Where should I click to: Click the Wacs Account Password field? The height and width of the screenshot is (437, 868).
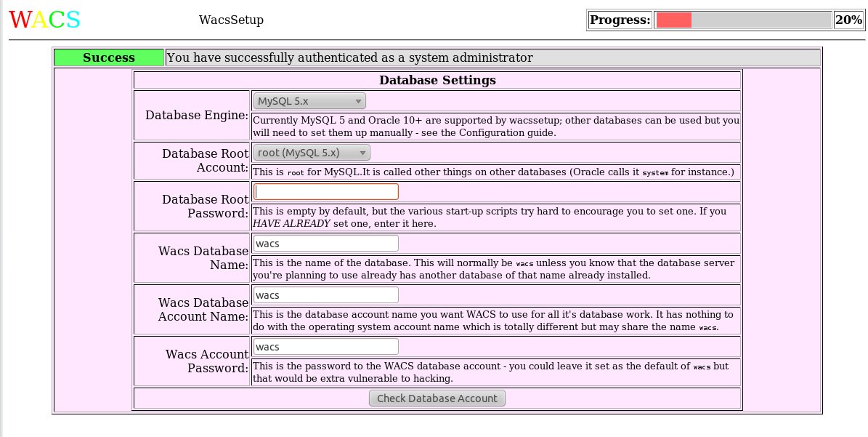click(326, 347)
